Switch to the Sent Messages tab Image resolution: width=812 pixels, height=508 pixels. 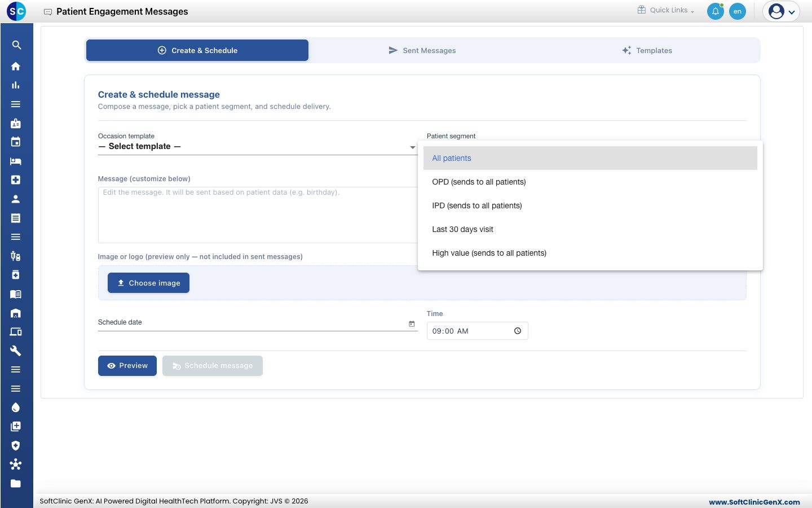click(x=422, y=50)
